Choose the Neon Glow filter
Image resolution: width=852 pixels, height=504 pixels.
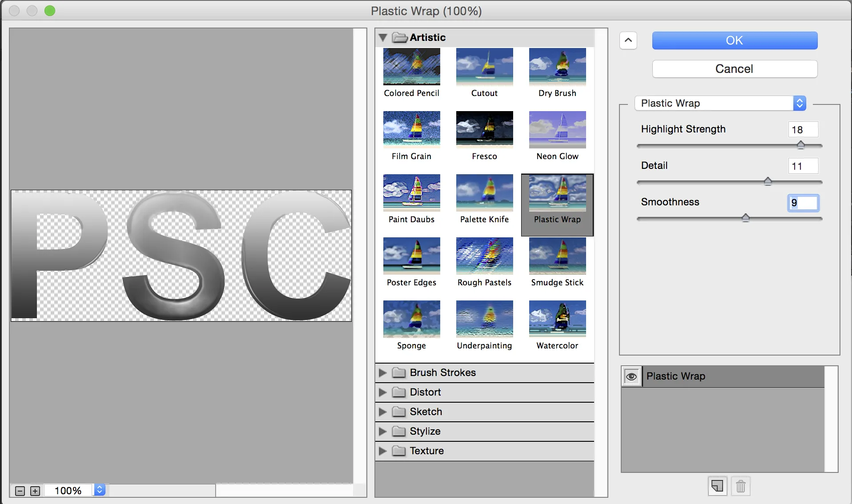pyautogui.click(x=557, y=130)
